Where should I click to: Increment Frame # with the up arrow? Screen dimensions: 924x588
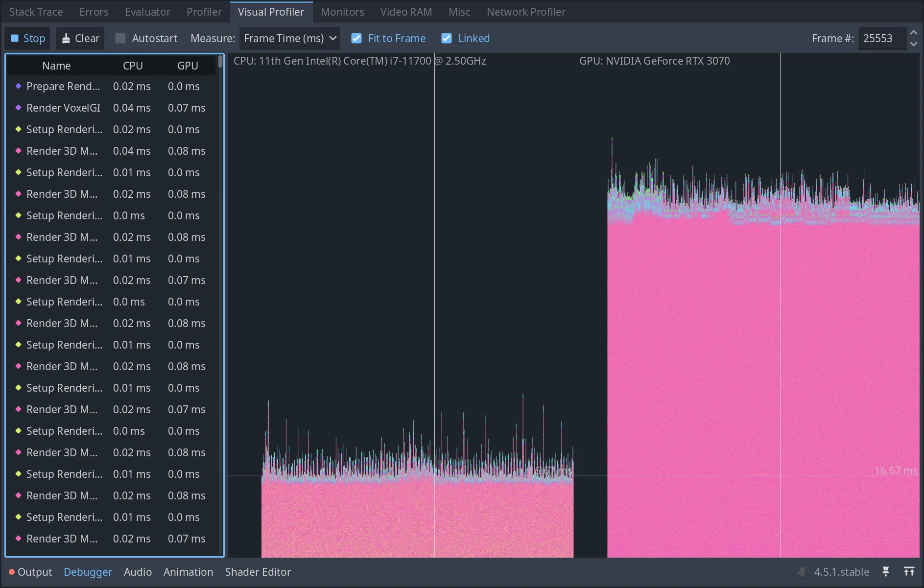coord(914,32)
